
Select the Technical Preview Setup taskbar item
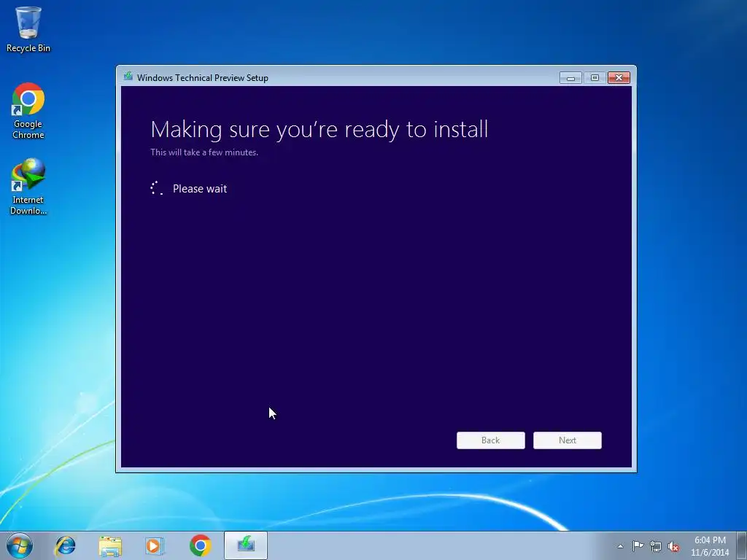(x=246, y=545)
